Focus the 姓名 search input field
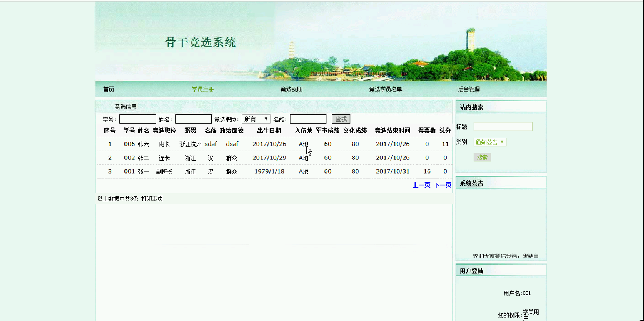This screenshot has width=644, height=321. pyautogui.click(x=194, y=119)
